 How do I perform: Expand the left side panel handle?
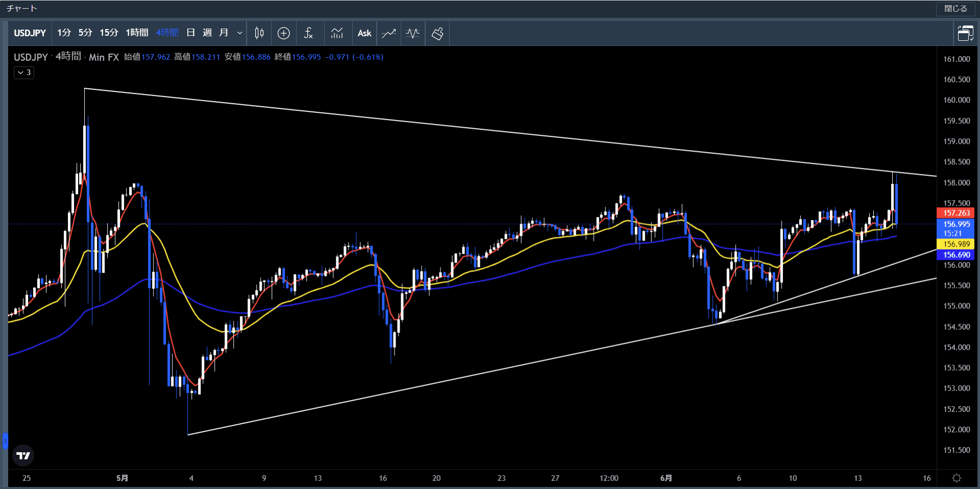[x=5, y=441]
